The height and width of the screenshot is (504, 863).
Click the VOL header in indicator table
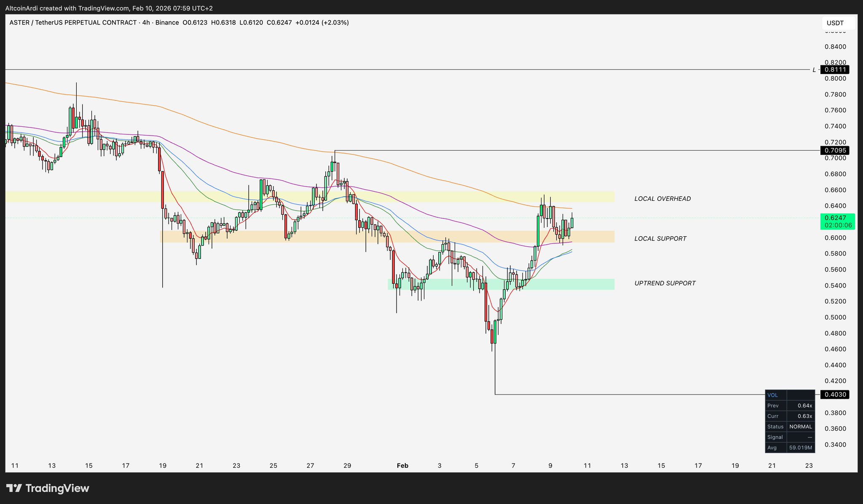coord(772,395)
